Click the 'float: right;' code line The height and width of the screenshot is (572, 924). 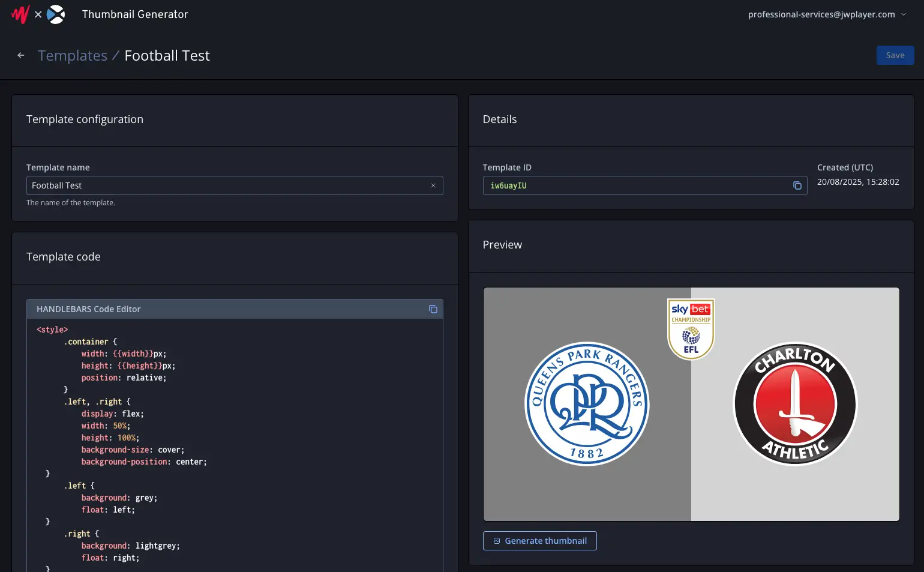(110, 558)
